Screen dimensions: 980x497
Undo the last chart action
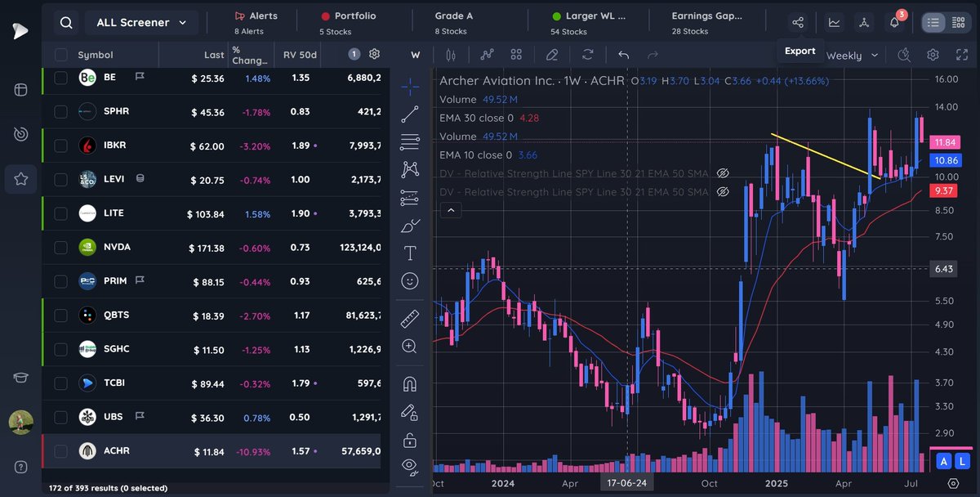[624, 55]
